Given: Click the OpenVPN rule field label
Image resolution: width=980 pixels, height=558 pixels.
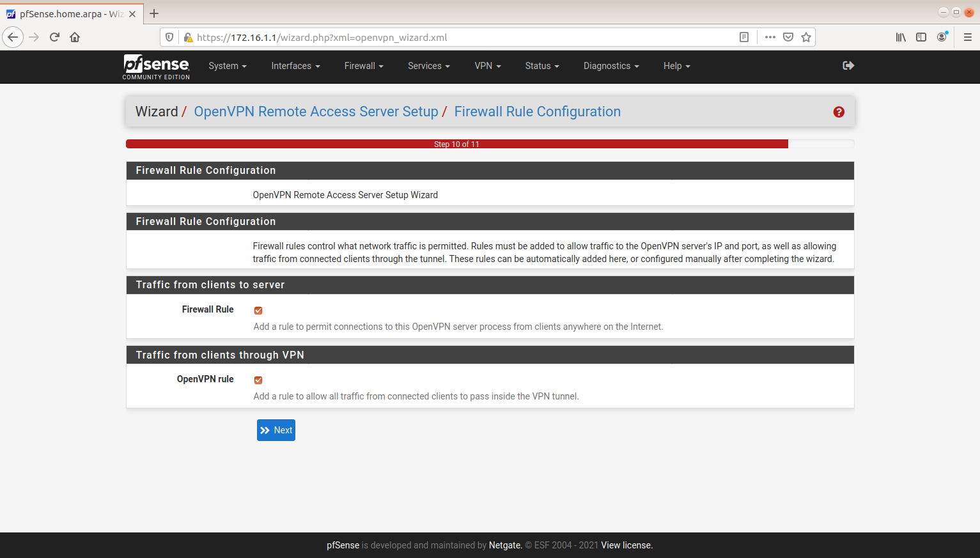Looking at the screenshot, I should [205, 379].
